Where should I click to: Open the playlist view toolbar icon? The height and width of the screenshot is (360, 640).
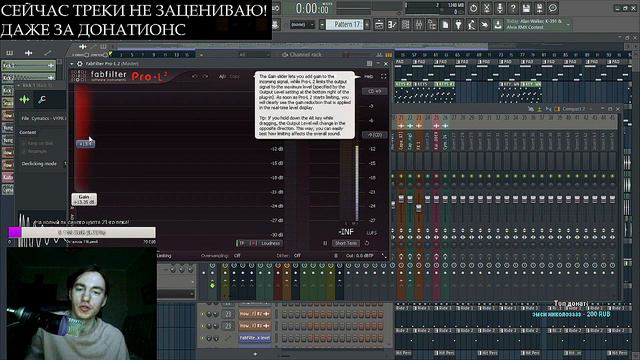(x=379, y=25)
